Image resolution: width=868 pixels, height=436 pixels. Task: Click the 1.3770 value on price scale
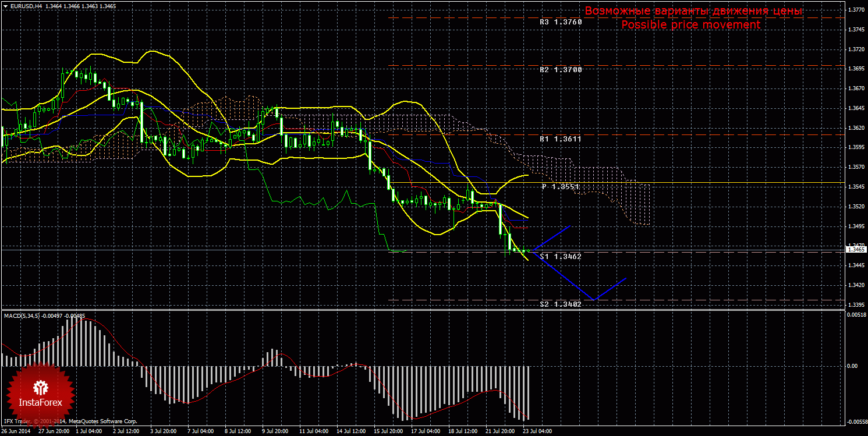(855, 10)
